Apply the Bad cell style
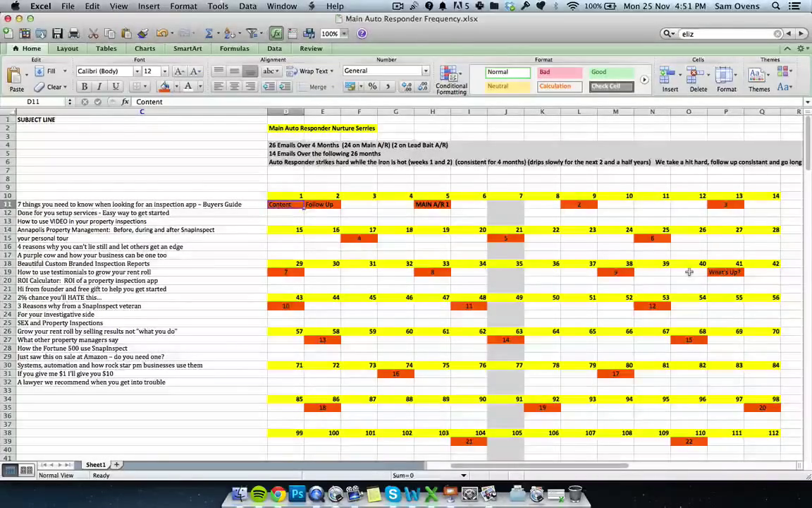The image size is (812, 508). pyautogui.click(x=559, y=72)
